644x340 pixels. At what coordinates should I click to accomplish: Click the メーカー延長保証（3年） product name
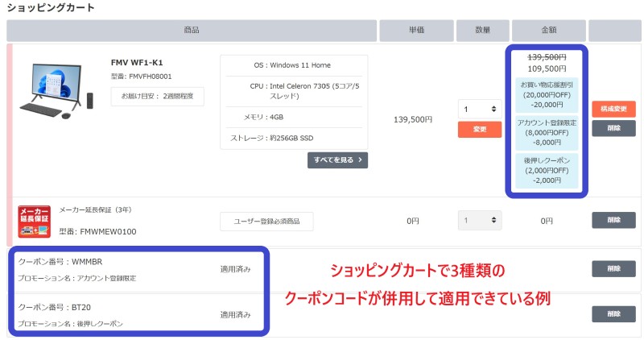95,210
